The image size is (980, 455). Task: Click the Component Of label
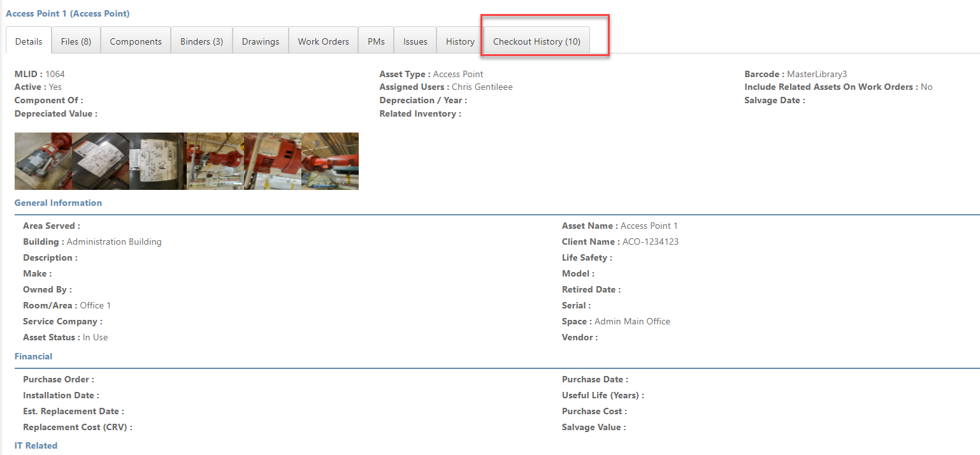point(49,100)
